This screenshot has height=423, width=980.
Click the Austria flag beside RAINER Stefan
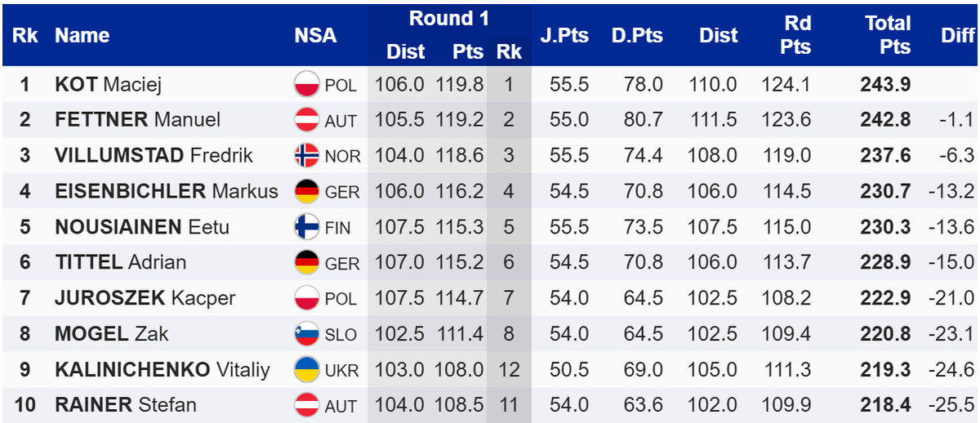click(306, 405)
